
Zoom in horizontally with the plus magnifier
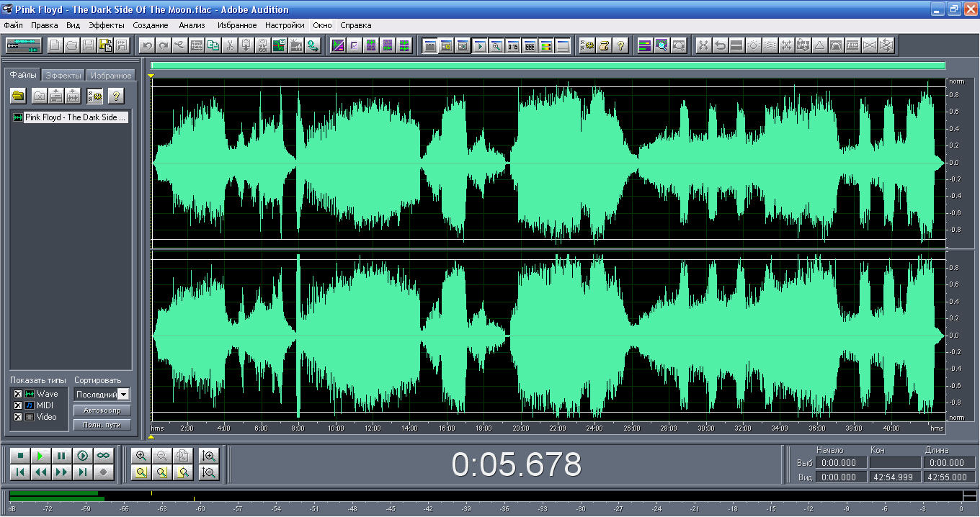tap(141, 455)
